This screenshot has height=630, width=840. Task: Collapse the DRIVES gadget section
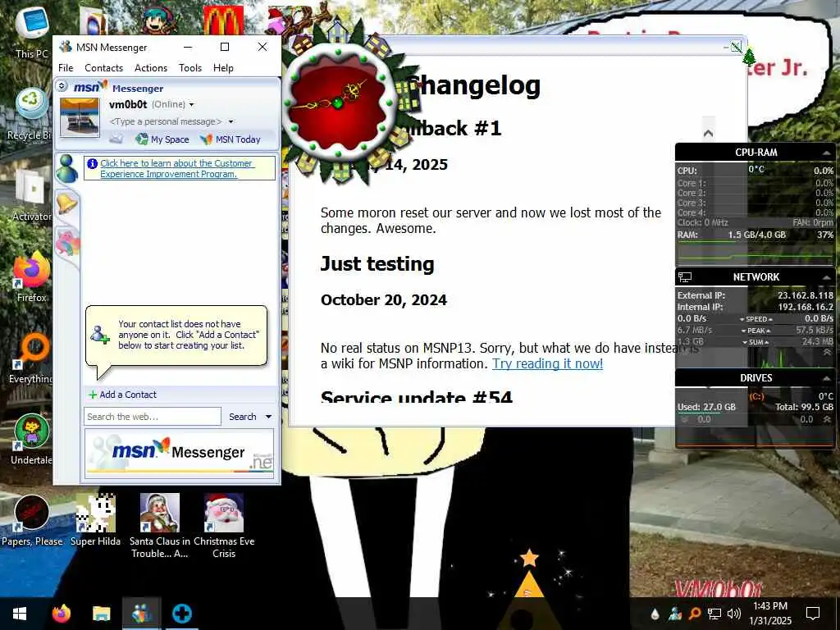(x=827, y=378)
